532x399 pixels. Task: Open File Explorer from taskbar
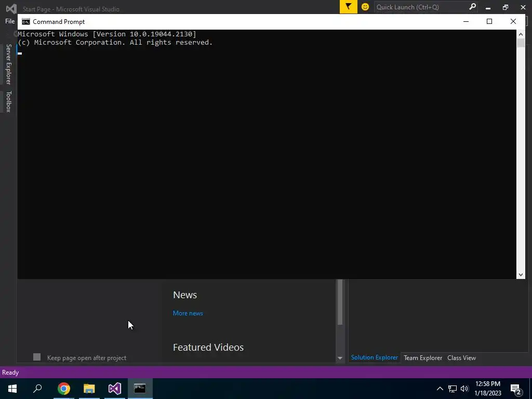[89, 389]
